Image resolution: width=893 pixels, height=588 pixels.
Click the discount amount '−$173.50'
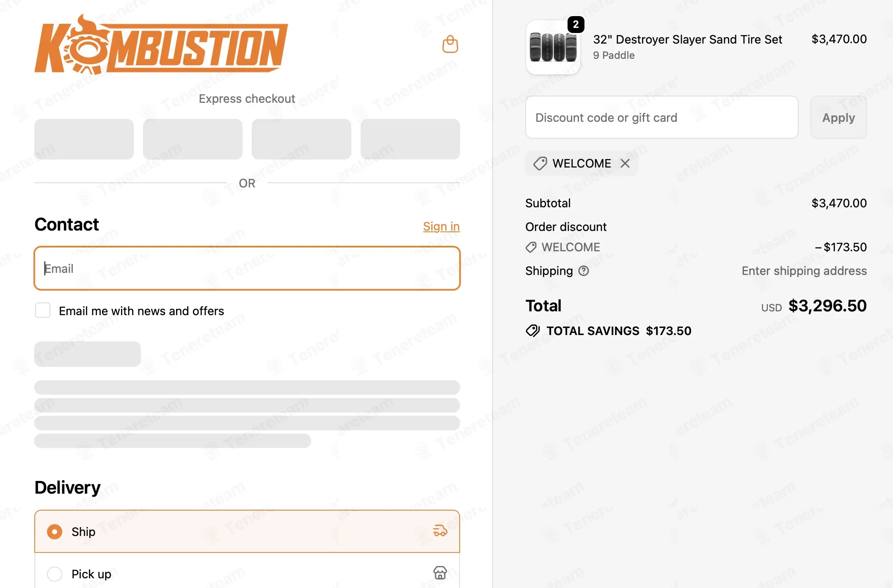tap(841, 247)
